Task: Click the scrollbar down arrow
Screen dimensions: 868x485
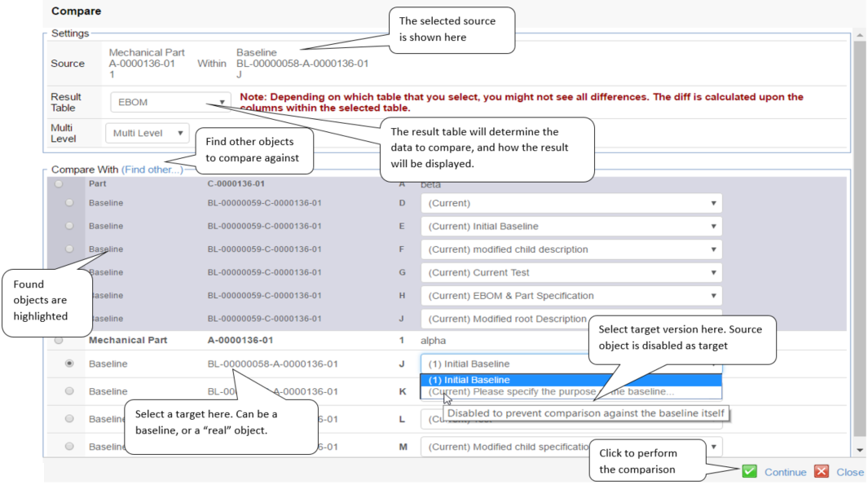Action: pyautogui.click(x=859, y=450)
